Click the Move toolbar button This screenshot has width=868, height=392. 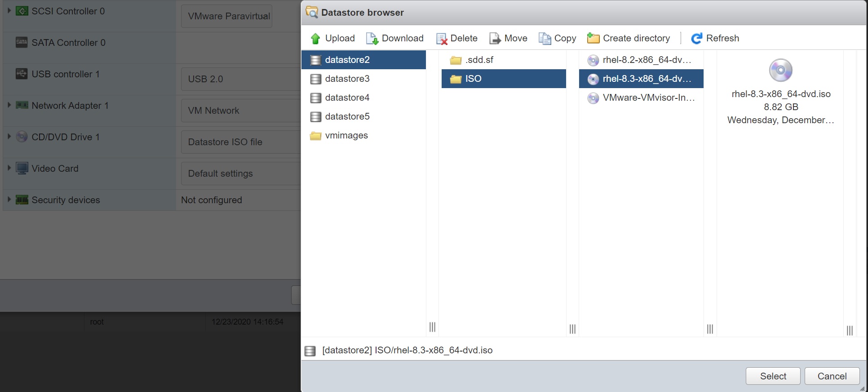pyautogui.click(x=508, y=38)
